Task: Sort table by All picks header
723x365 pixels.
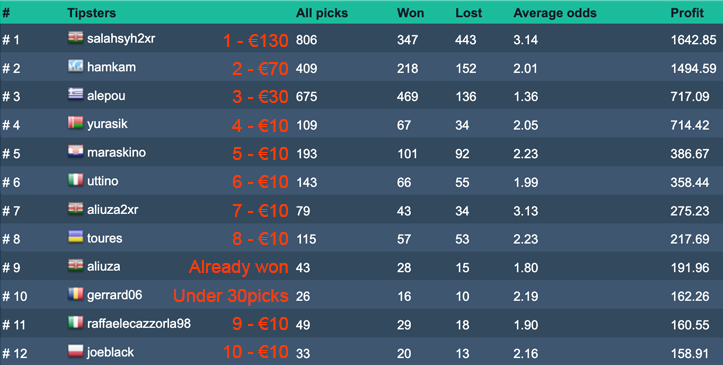Action: point(322,13)
